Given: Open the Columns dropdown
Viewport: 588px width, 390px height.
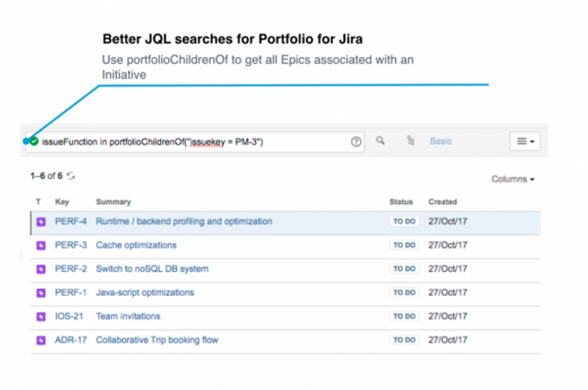Looking at the screenshot, I should coord(513,180).
